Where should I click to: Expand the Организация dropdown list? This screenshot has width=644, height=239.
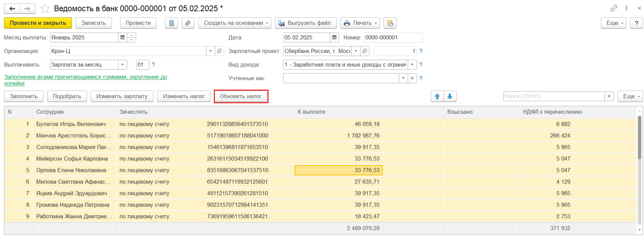click(x=211, y=51)
